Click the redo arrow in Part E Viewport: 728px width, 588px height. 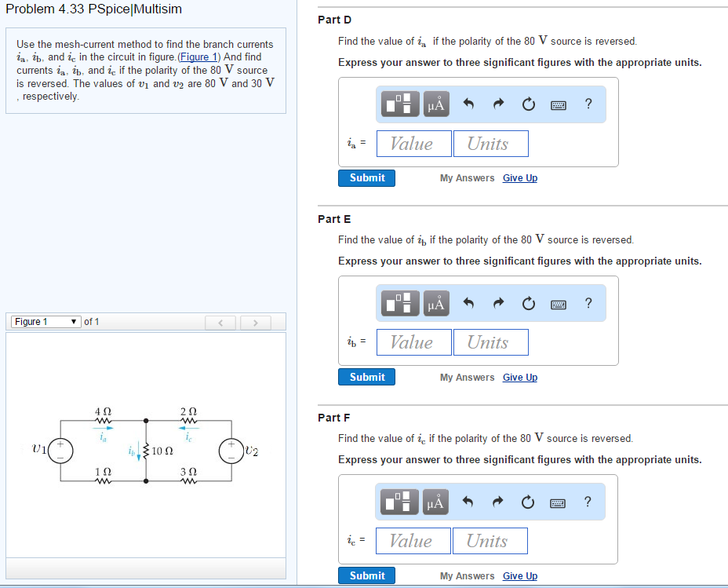(x=498, y=302)
